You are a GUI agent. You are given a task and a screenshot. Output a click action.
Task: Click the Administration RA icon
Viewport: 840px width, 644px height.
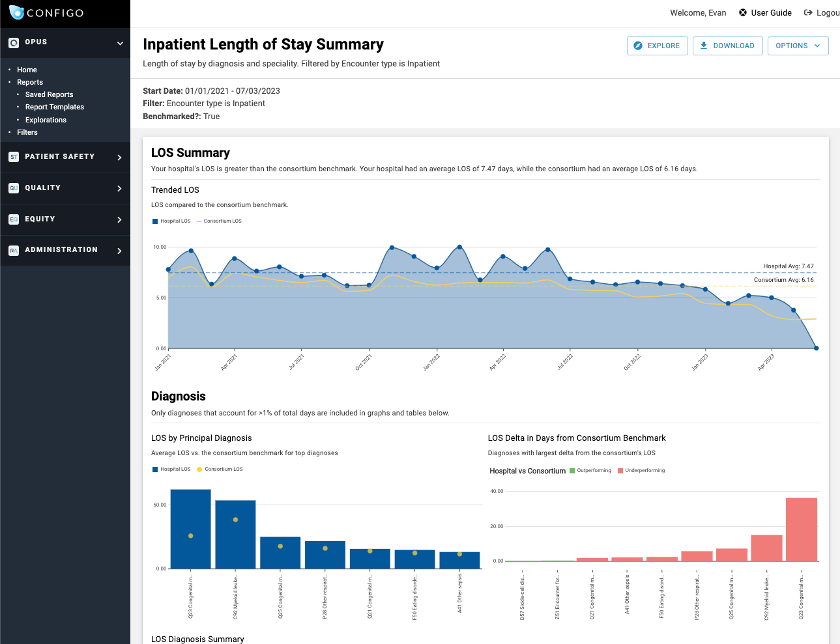[x=14, y=251]
